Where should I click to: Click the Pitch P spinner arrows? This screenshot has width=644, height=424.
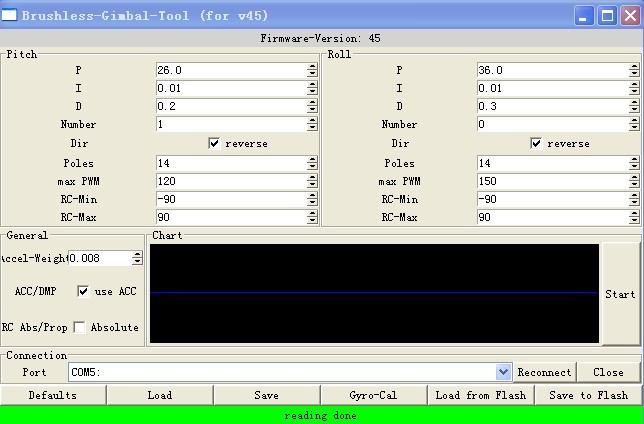[x=312, y=70]
